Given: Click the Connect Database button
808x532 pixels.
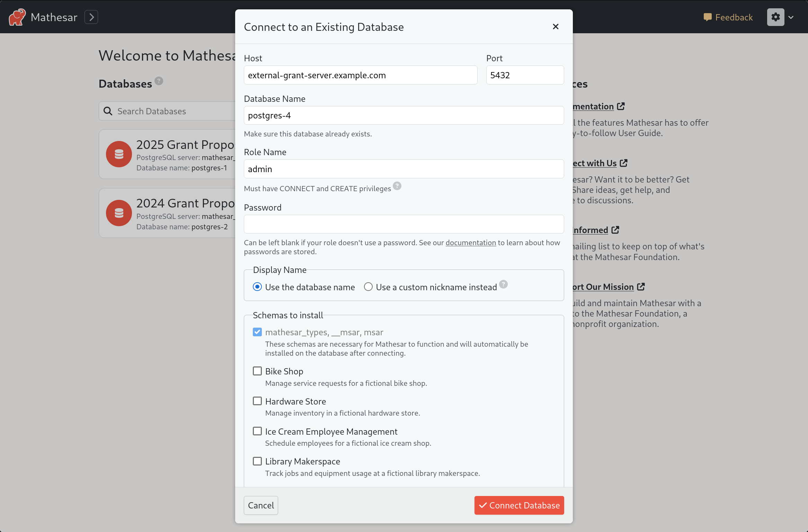Looking at the screenshot, I should point(519,505).
